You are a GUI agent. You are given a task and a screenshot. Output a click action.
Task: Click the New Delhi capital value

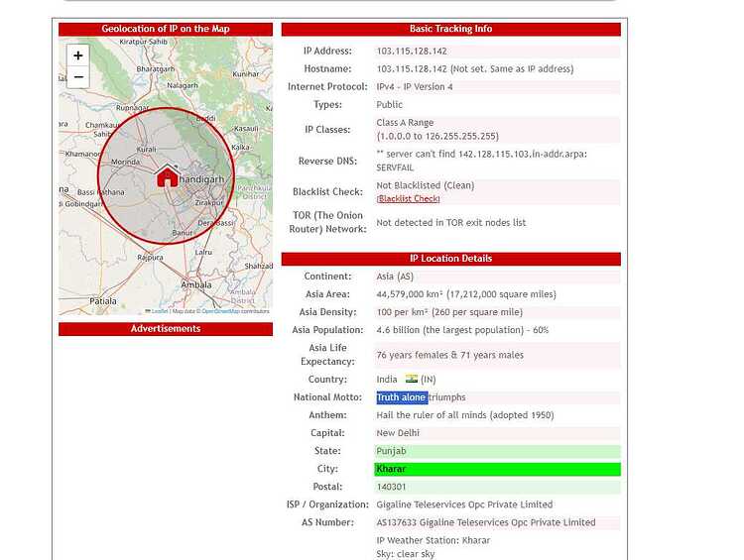pyautogui.click(x=398, y=433)
